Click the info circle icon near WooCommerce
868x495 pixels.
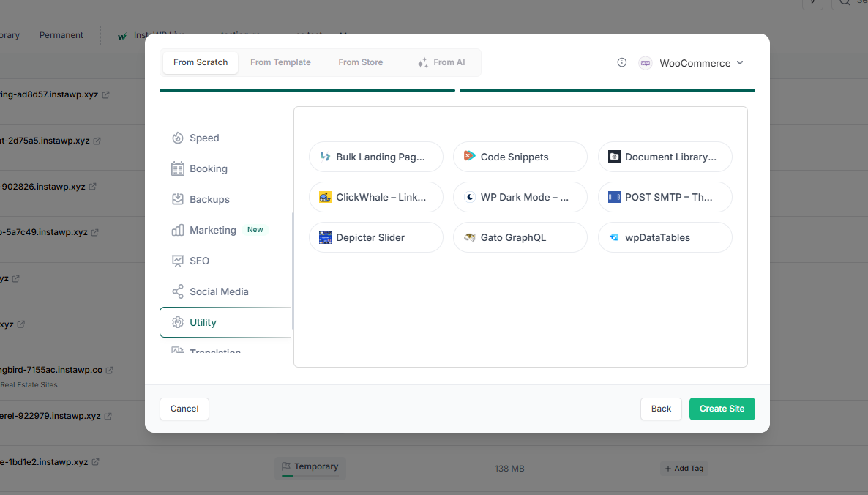[621, 62]
